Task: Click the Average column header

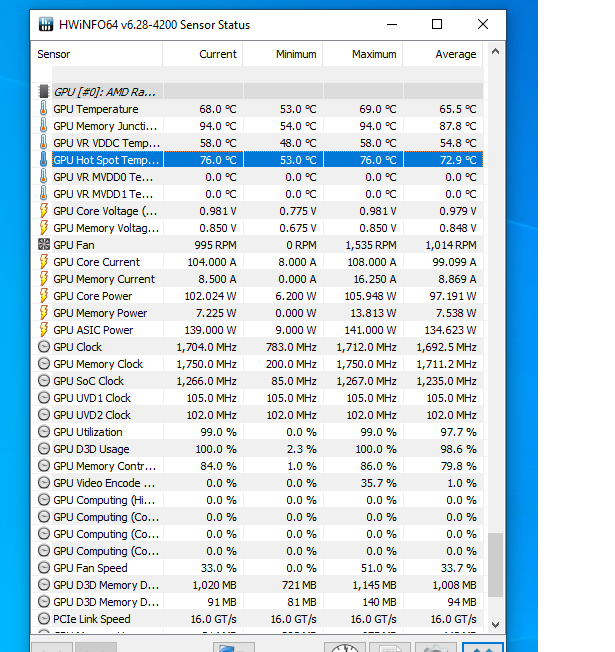Action: click(443, 54)
